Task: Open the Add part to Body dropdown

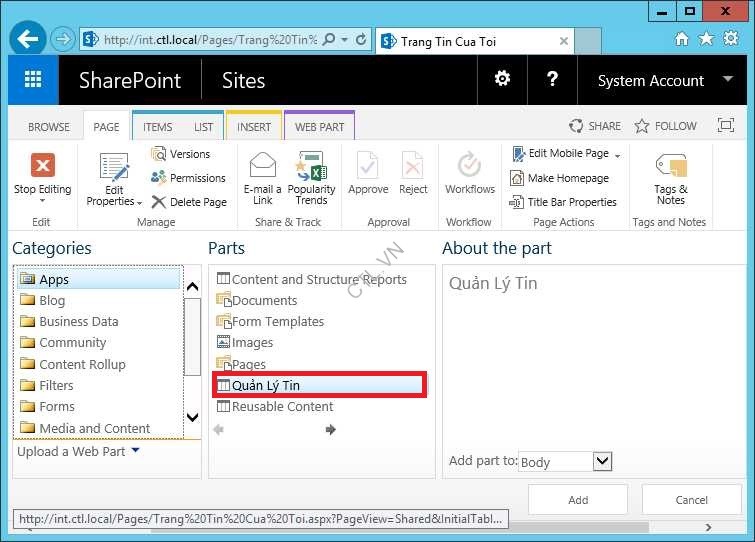Action: pyautogui.click(x=601, y=461)
